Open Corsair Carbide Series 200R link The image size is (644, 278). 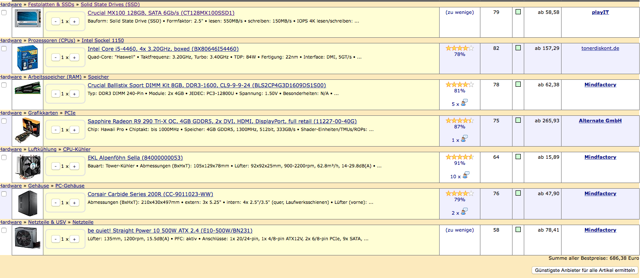point(150,194)
